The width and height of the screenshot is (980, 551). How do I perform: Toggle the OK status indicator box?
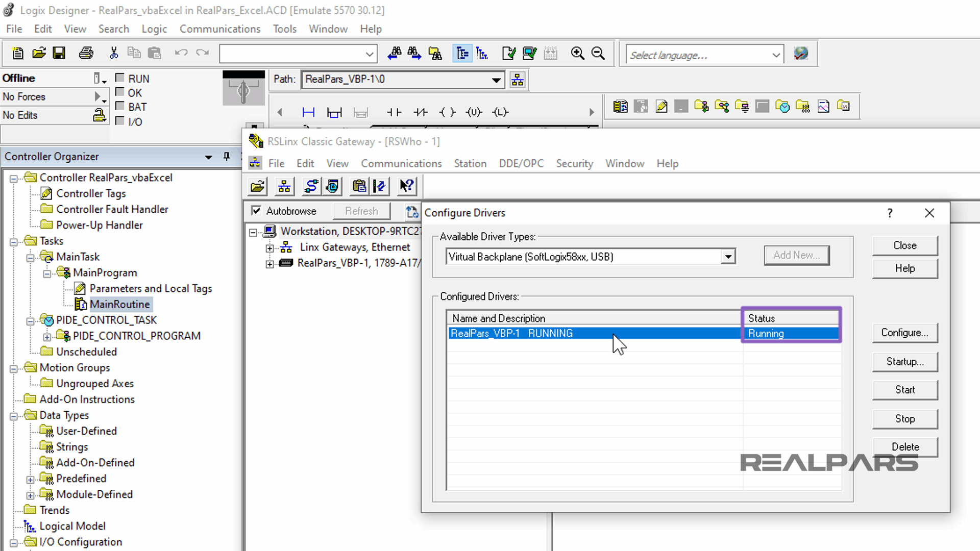tap(120, 92)
